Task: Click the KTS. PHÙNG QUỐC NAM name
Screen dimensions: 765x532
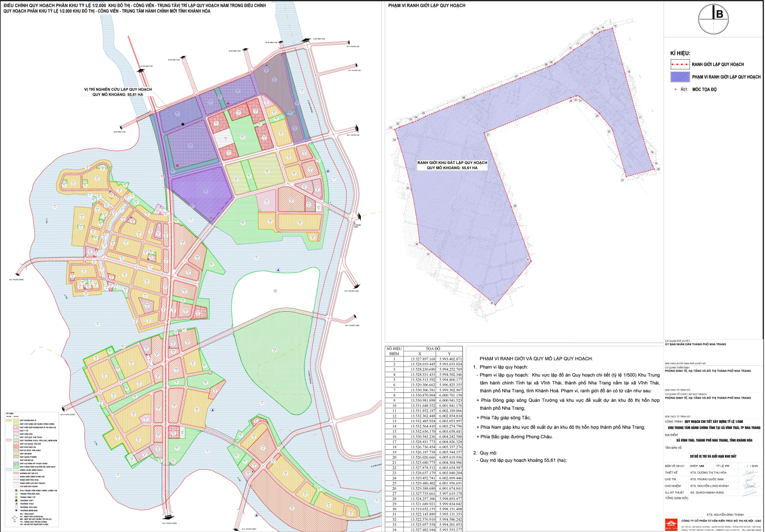Action: [707, 479]
